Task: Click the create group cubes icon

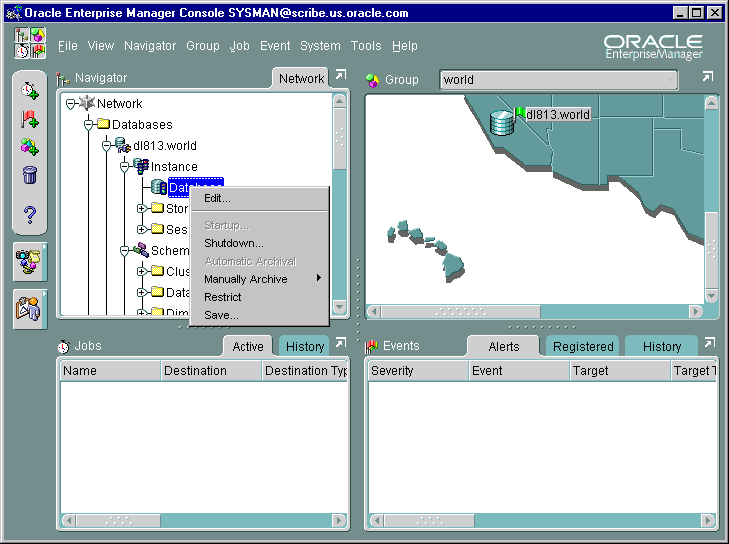Action: click(x=30, y=147)
